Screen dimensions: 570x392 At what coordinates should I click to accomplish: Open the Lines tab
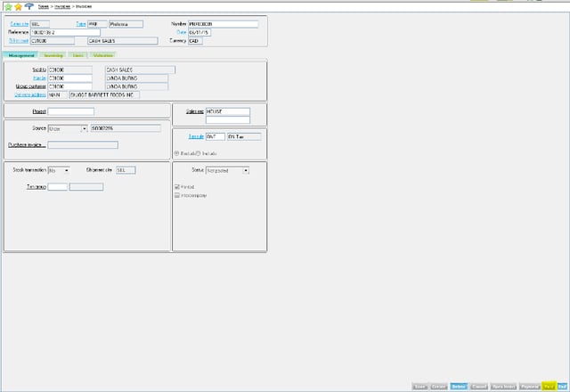[78, 55]
